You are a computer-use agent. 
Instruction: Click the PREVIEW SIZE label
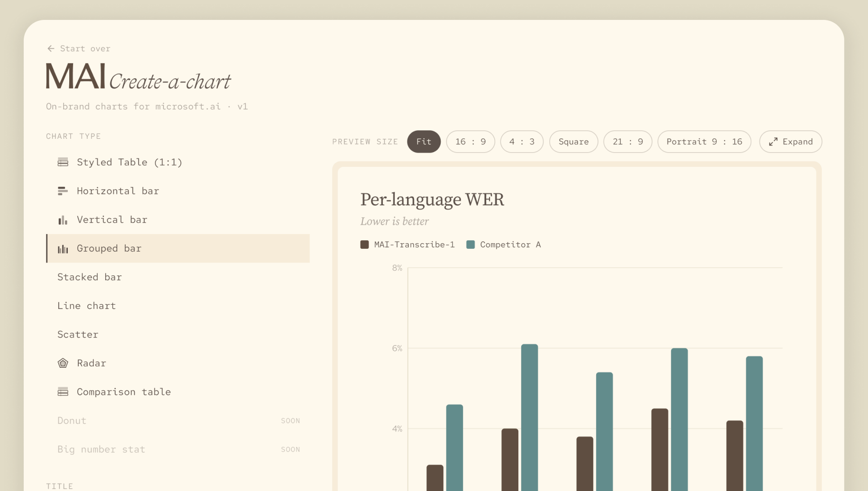pos(365,142)
